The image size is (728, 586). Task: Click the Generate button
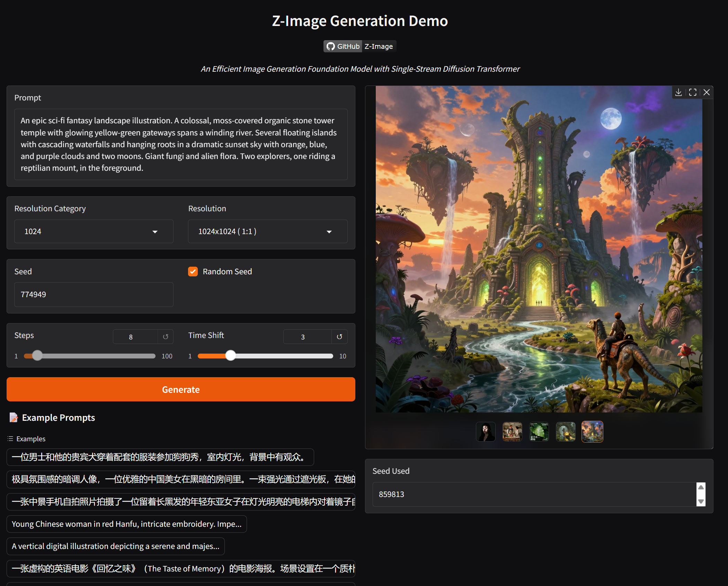pyautogui.click(x=181, y=389)
